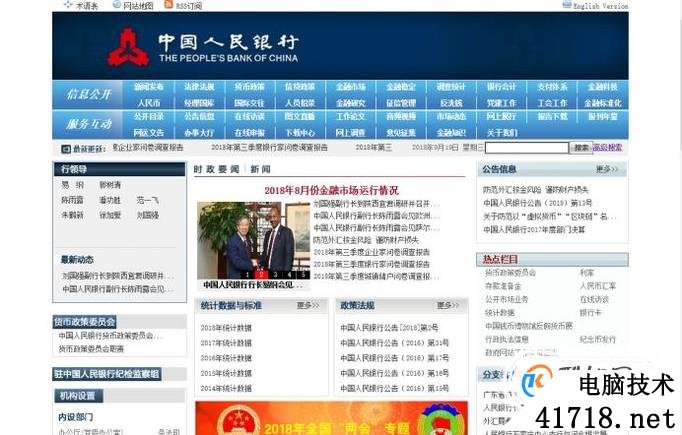This screenshot has height=435, width=682.
Task: Click the 2018年全国两会专题 banner
Action: coord(331,418)
